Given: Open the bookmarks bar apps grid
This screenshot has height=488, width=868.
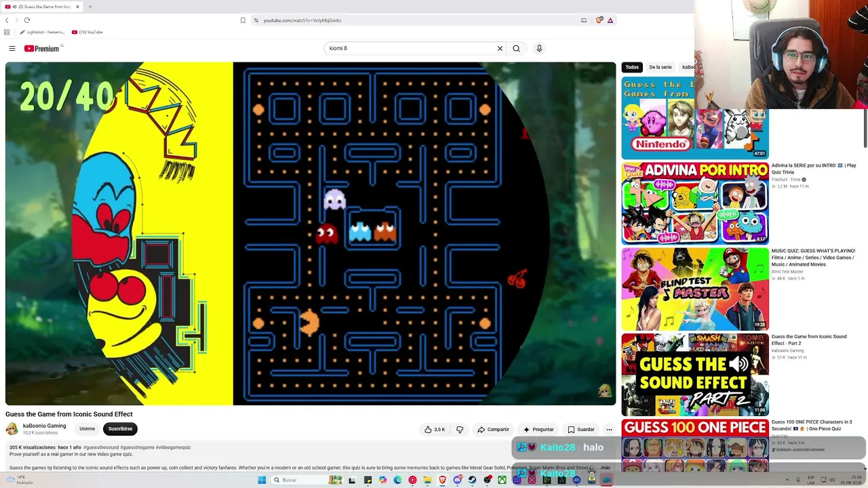Looking at the screenshot, I should point(7,32).
